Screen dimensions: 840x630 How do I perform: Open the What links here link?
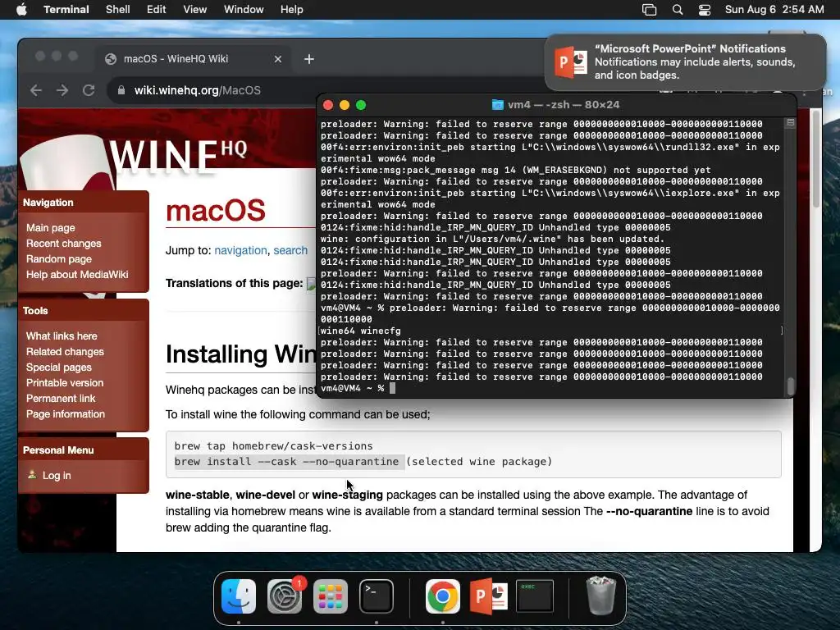click(62, 336)
